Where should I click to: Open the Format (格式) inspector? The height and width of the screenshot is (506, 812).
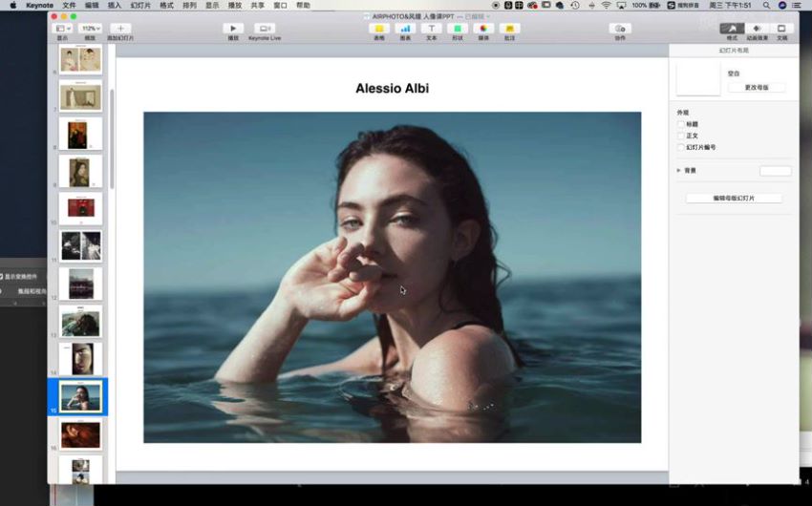[732, 29]
